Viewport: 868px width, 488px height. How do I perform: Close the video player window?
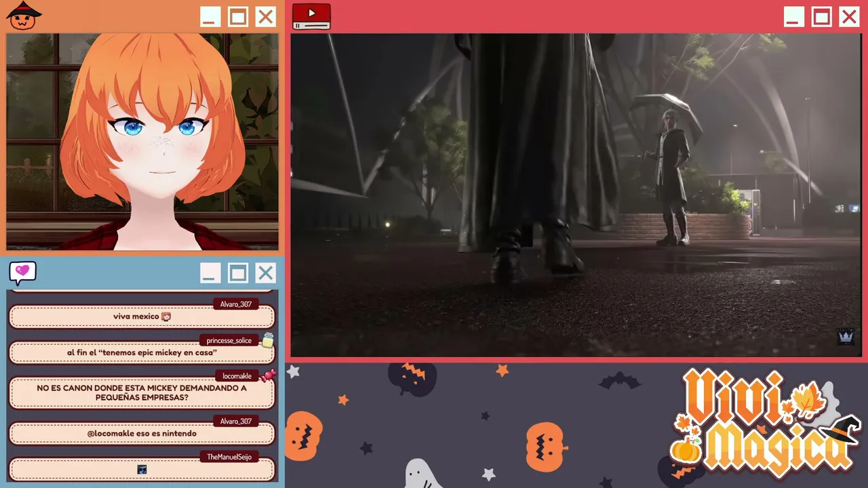tap(849, 17)
